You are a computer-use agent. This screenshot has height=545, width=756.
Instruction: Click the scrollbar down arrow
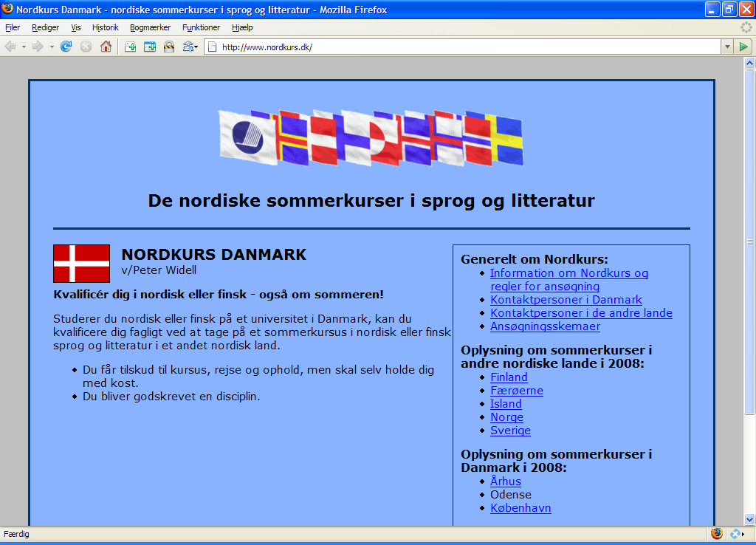749,519
